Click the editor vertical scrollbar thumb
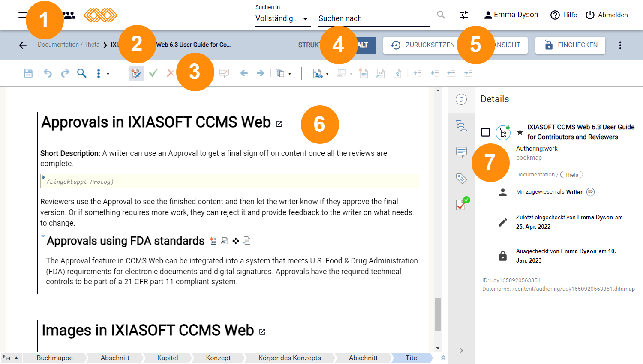Image resolution: width=643 pixels, height=364 pixels. pyautogui.click(x=438, y=314)
